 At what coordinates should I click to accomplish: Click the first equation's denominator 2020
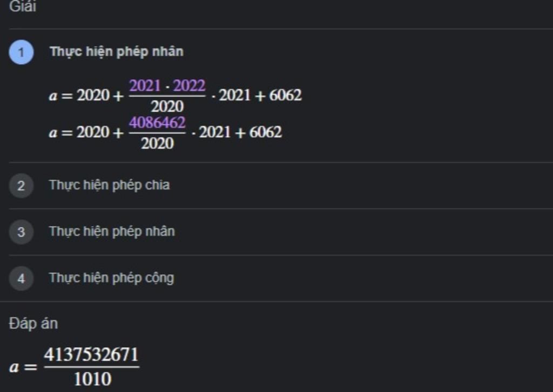(x=167, y=106)
